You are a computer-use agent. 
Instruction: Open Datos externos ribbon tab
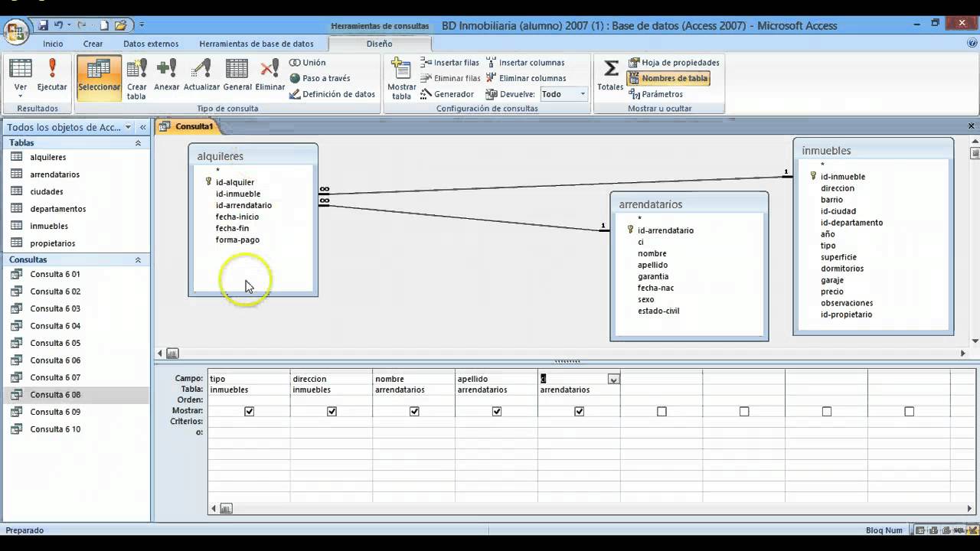pos(151,44)
